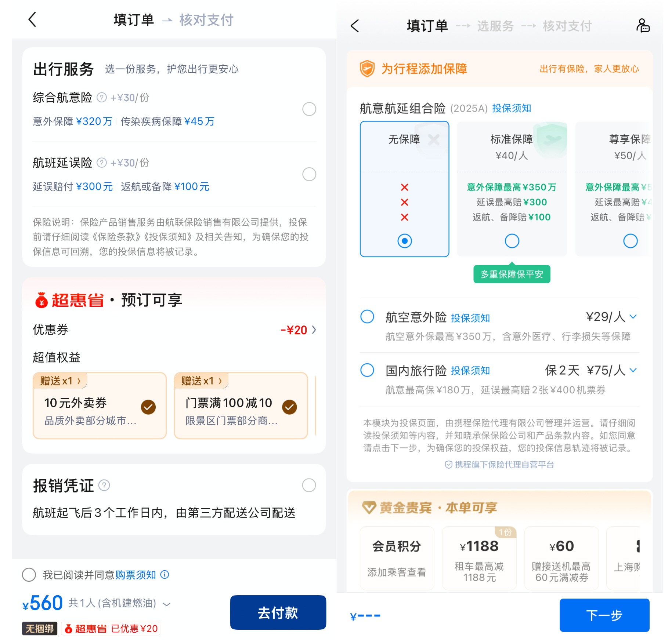The height and width of the screenshot is (640, 672).
Task: Go back using left screen's back arrow
Action: tap(32, 19)
